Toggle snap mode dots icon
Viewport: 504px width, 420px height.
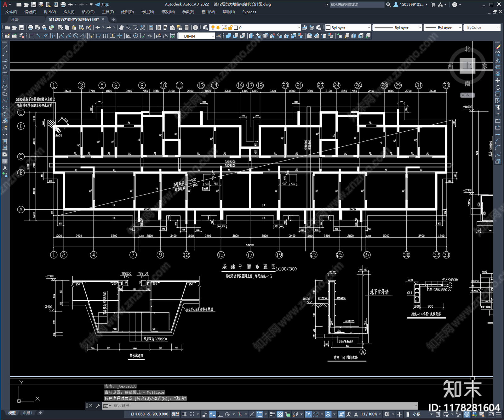coord(192,414)
